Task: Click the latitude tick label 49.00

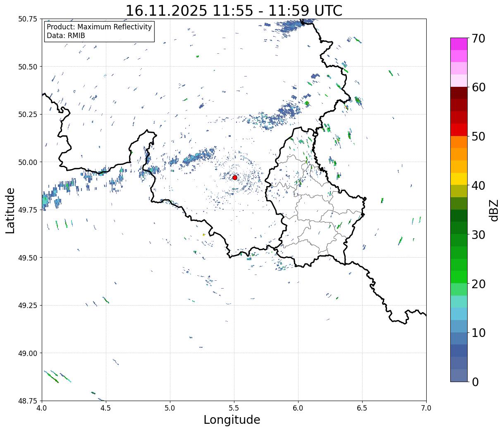Action: 28,353
